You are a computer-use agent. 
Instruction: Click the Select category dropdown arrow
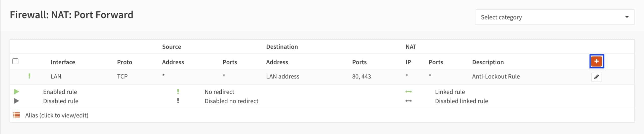627,17
